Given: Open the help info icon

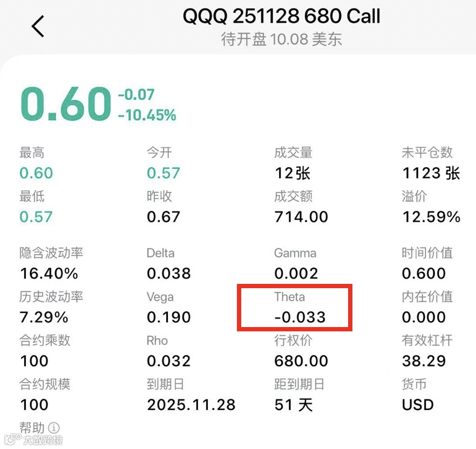Looking at the screenshot, I should pyautogui.click(x=54, y=428).
